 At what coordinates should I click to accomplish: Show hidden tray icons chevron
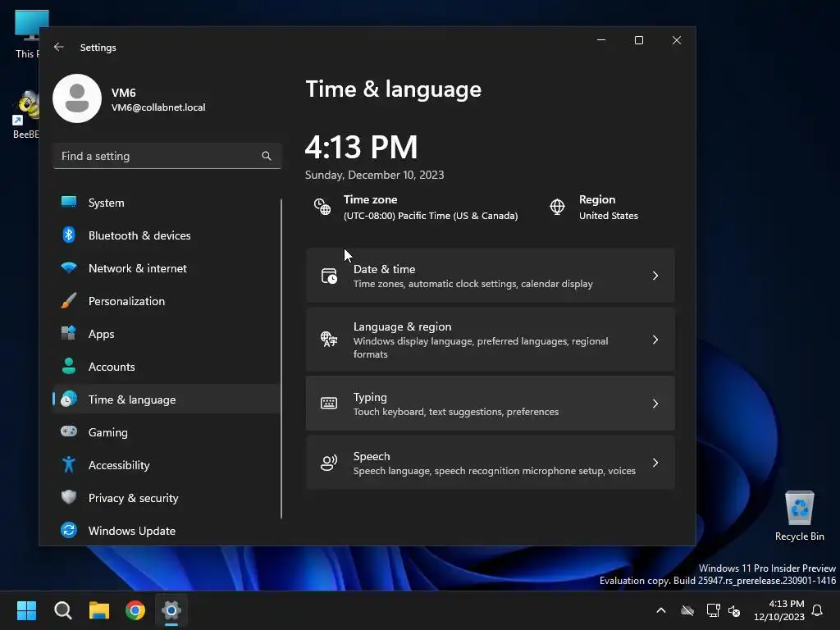point(661,610)
